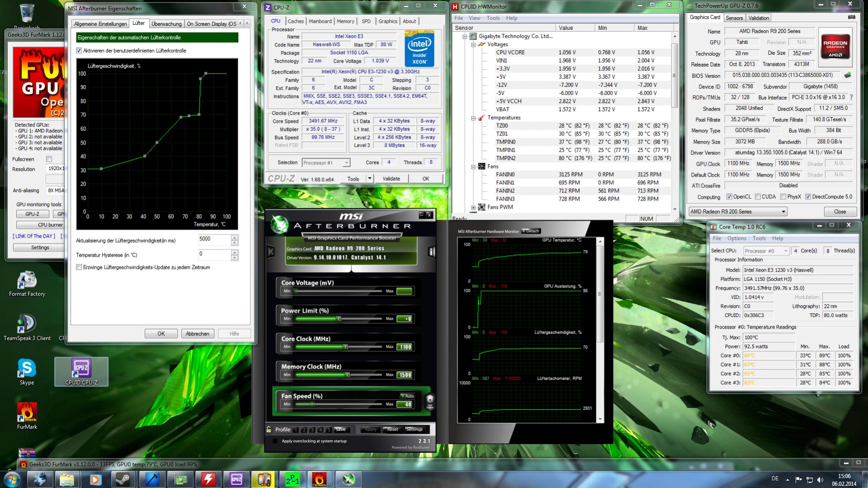Viewport: 868px width, 488px height.
Task: Open the Sensors tab in GPU-Z
Action: point(734,18)
